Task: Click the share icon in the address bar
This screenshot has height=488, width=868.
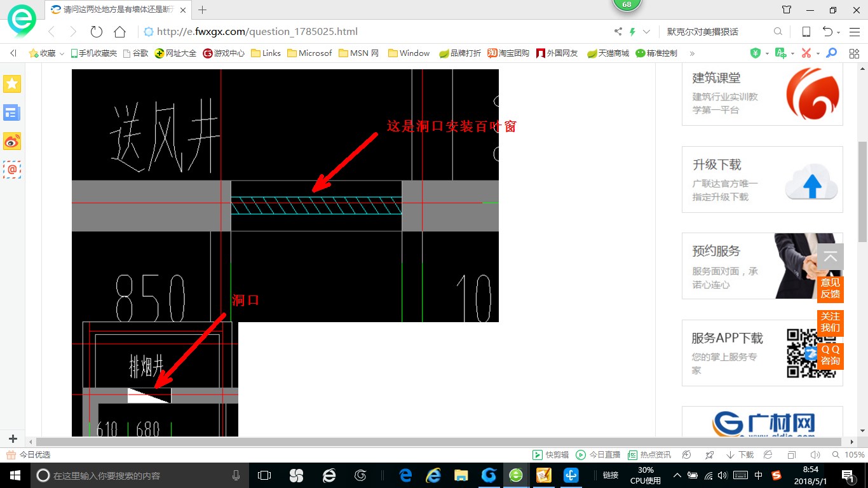Action: pyautogui.click(x=618, y=32)
